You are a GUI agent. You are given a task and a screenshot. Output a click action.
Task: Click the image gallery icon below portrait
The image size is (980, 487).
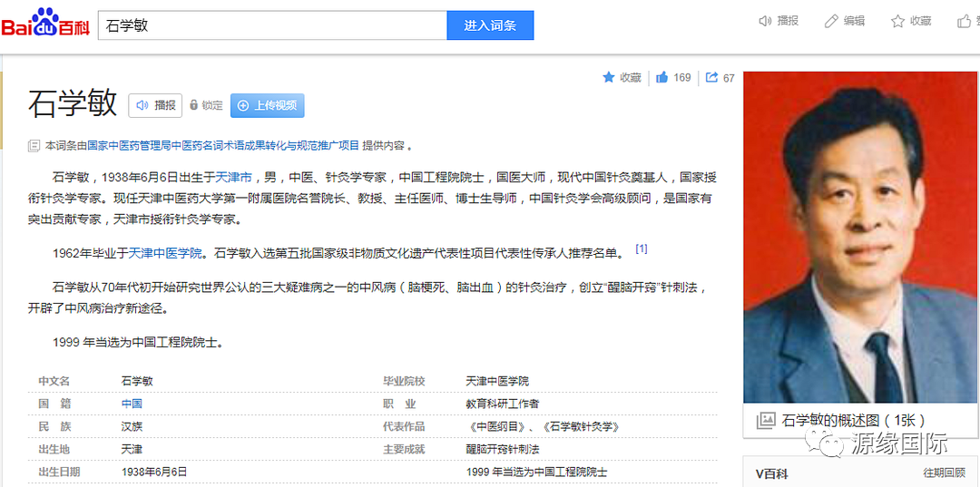766,420
